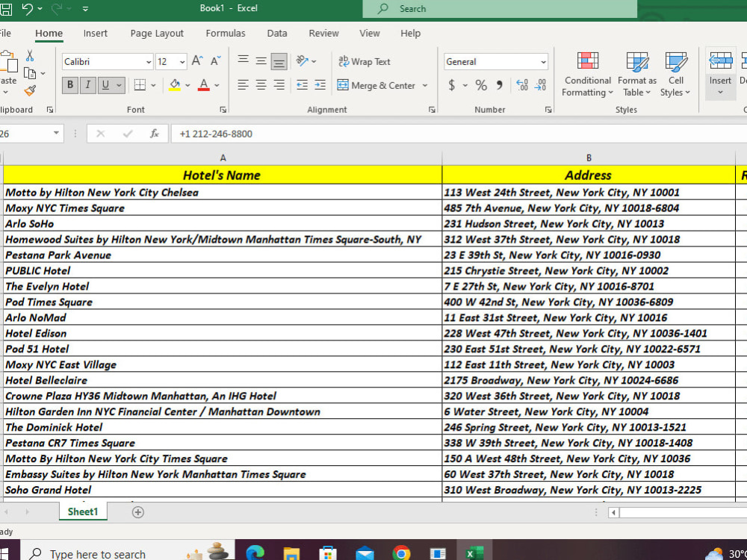Expand the Merge & Center options arrow

click(425, 85)
